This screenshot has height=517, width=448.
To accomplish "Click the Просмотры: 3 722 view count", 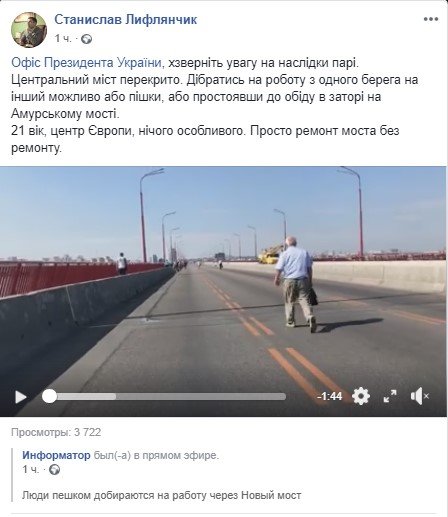I will point(56,432).
